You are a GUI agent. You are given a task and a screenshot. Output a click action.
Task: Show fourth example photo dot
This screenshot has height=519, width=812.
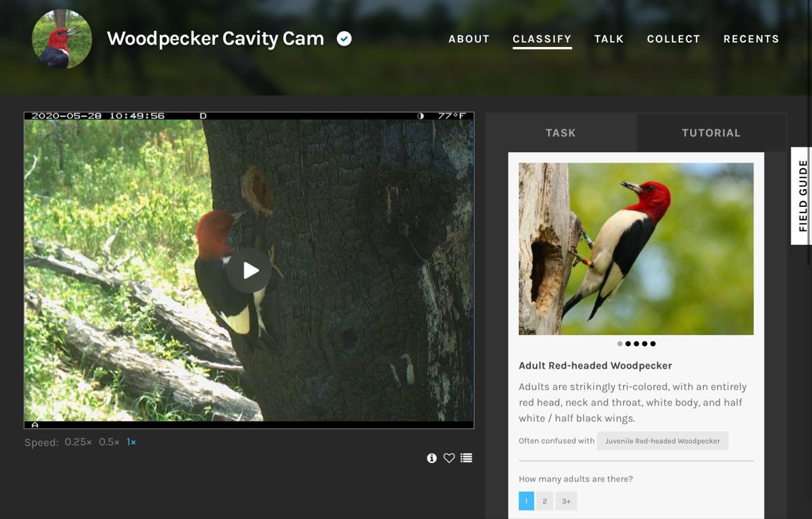coord(645,344)
